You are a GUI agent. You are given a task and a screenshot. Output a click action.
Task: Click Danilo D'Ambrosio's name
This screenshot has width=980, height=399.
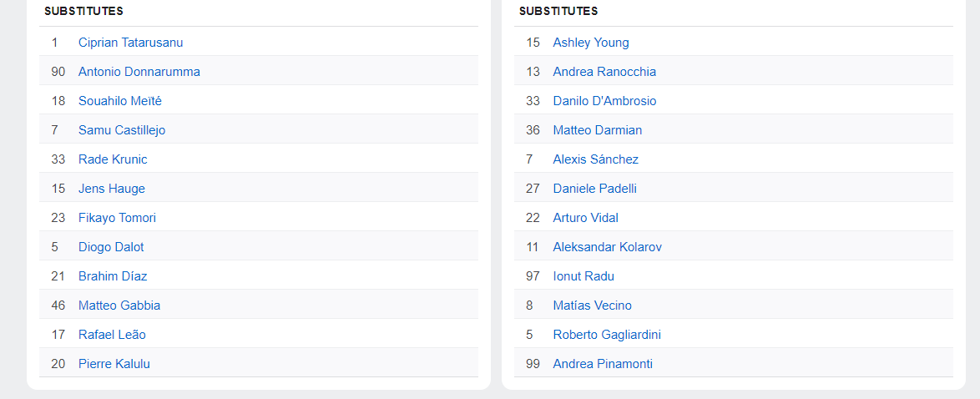(604, 101)
